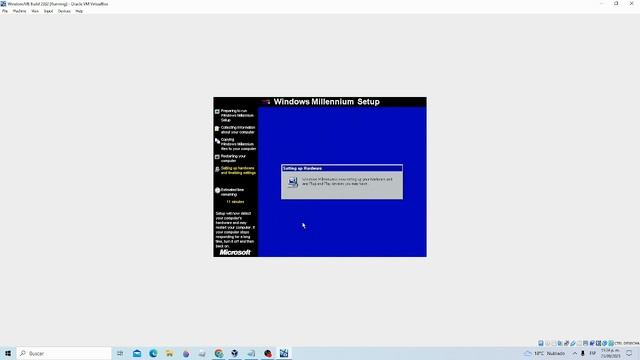Switch to VirtualBox Manager cube icon
The image size is (640, 360).
235,353
